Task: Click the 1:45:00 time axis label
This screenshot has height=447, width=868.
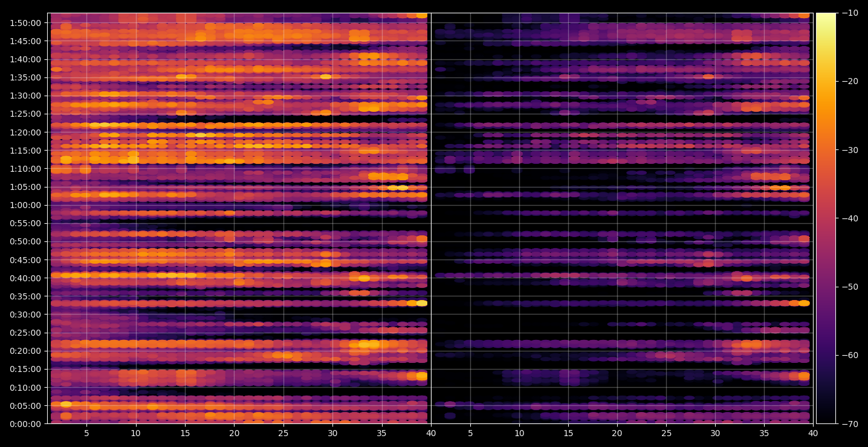Action: (25, 41)
